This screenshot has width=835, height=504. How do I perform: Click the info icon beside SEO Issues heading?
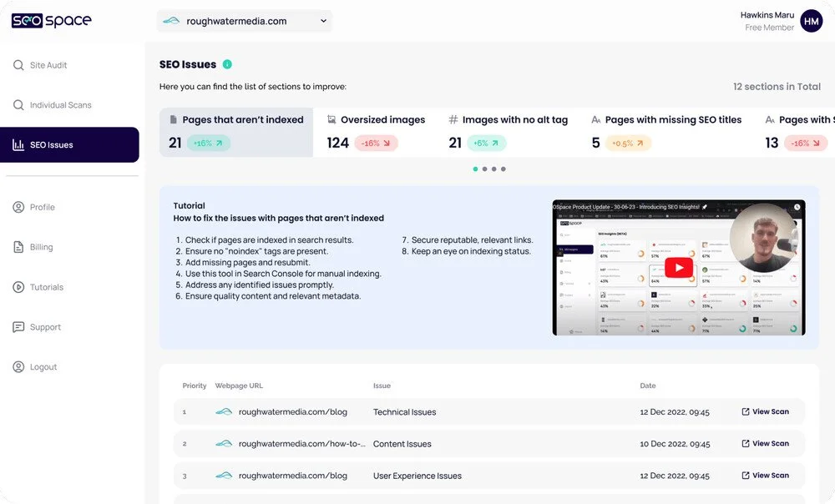point(227,63)
